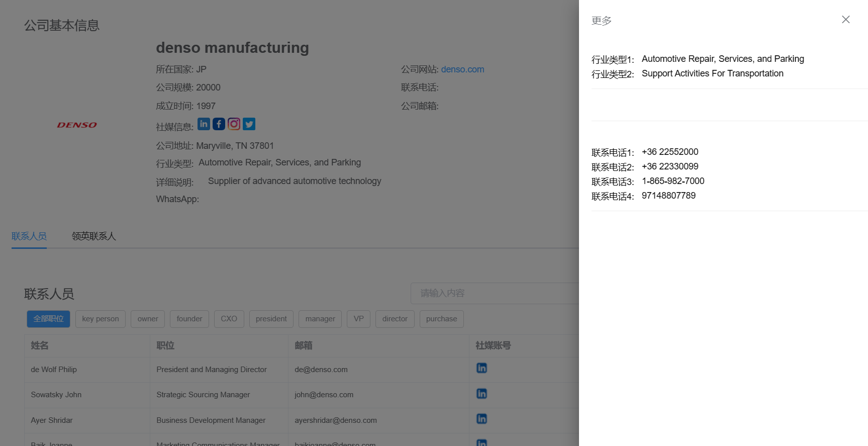Screen dimensions: 868x446
Task: Filter contacts by CXO
Action: pyautogui.click(x=229, y=319)
